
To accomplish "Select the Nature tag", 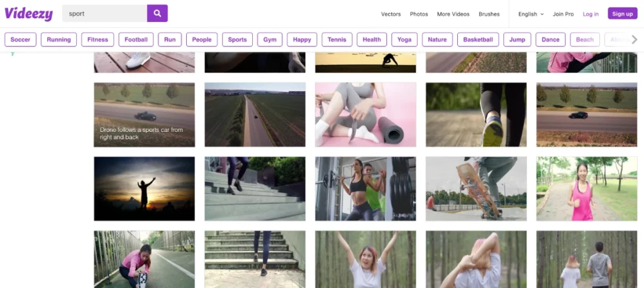I will tap(438, 40).
